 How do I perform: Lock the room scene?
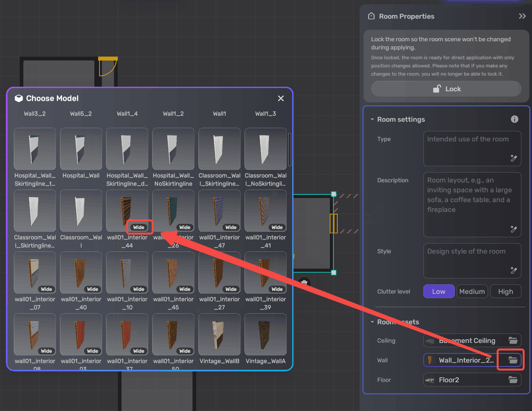coord(446,89)
